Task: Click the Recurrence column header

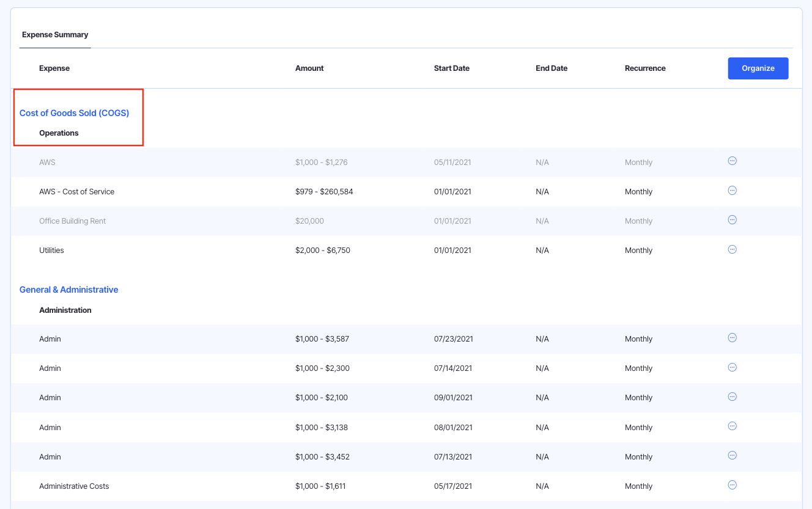Action: tap(644, 68)
